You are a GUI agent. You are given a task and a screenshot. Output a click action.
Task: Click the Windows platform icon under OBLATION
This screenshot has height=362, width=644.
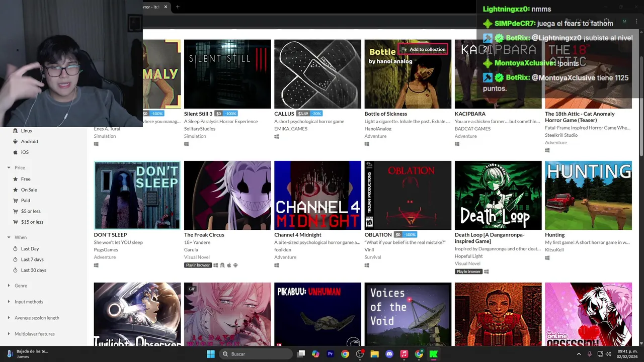click(367, 265)
